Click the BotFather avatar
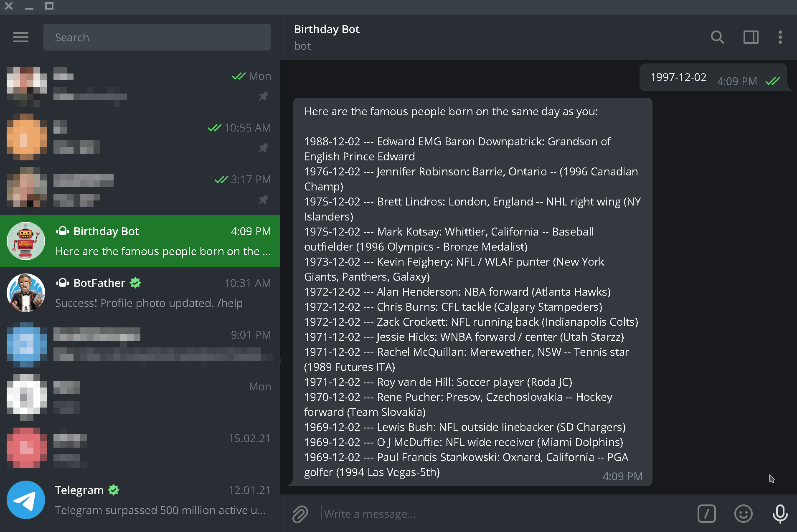This screenshot has height=532, width=797. click(x=26, y=293)
